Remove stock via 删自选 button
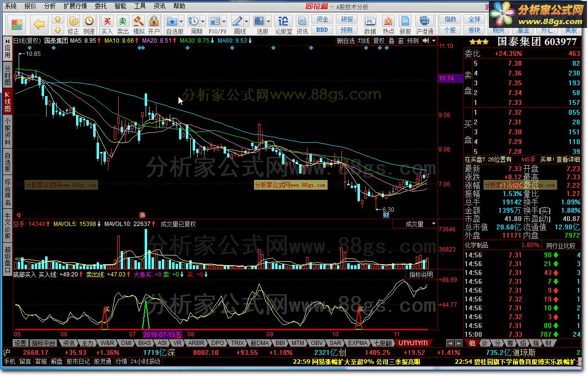 coord(345,41)
